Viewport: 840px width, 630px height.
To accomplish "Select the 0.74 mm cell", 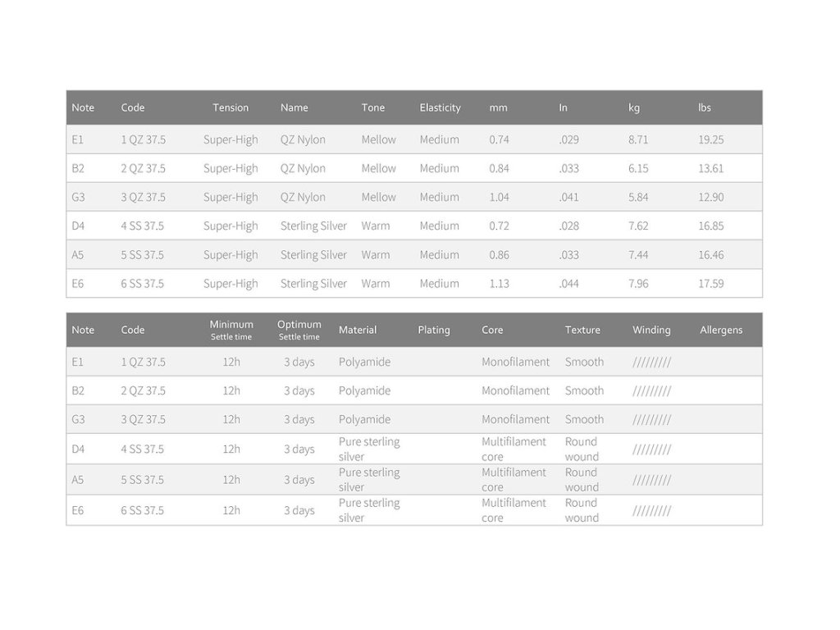I will coord(499,140).
